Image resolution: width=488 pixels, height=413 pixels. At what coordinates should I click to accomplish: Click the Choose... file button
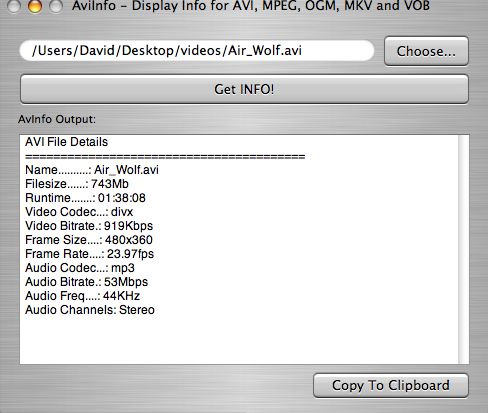426,51
